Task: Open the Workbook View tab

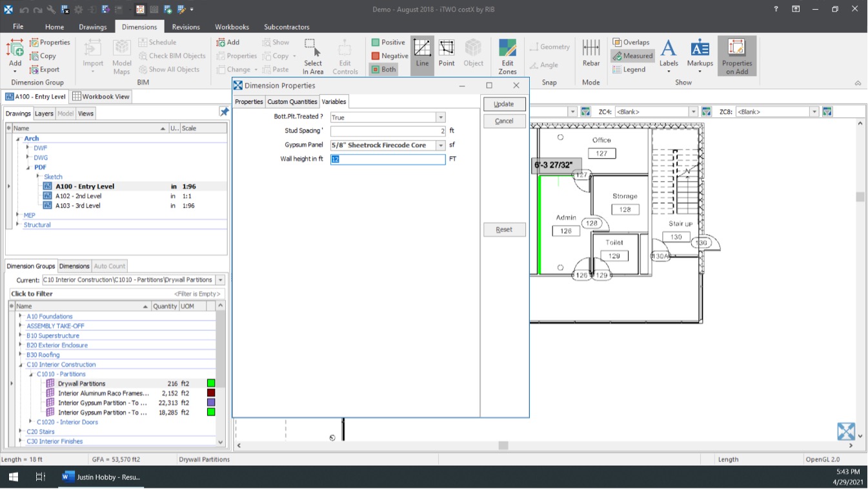Action: tap(101, 97)
